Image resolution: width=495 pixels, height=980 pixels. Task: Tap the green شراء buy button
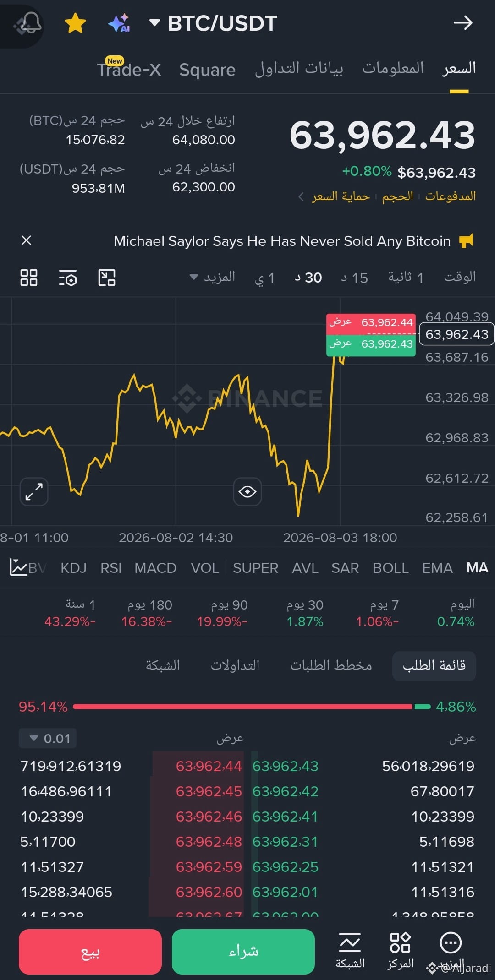243,952
